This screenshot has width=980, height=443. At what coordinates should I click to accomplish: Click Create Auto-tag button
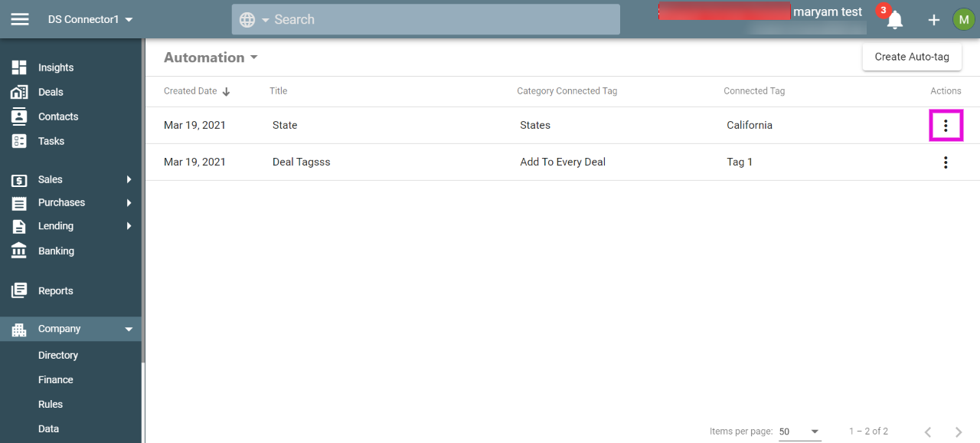coord(912,57)
